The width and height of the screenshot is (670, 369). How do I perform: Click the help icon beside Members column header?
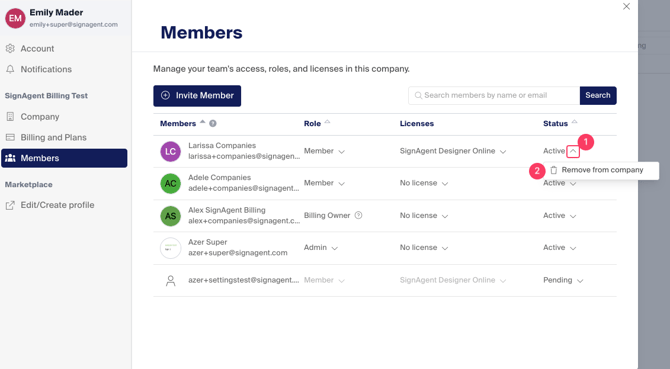pos(213,123)
